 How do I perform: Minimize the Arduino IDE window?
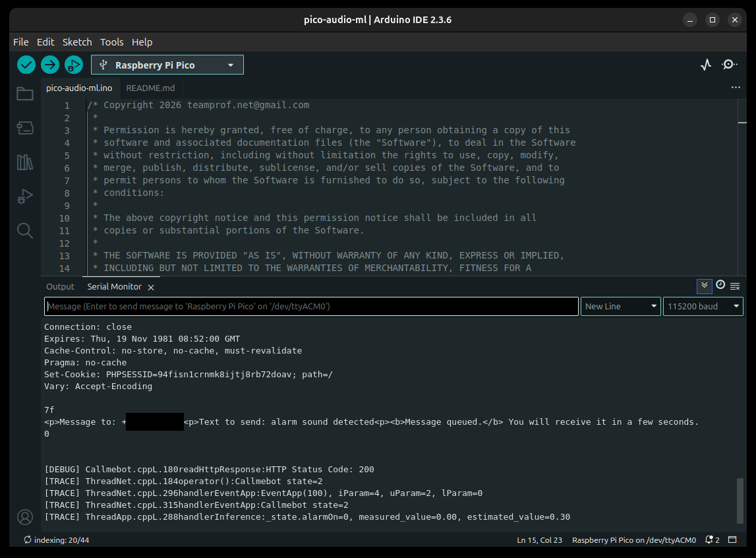pos(690,20)
